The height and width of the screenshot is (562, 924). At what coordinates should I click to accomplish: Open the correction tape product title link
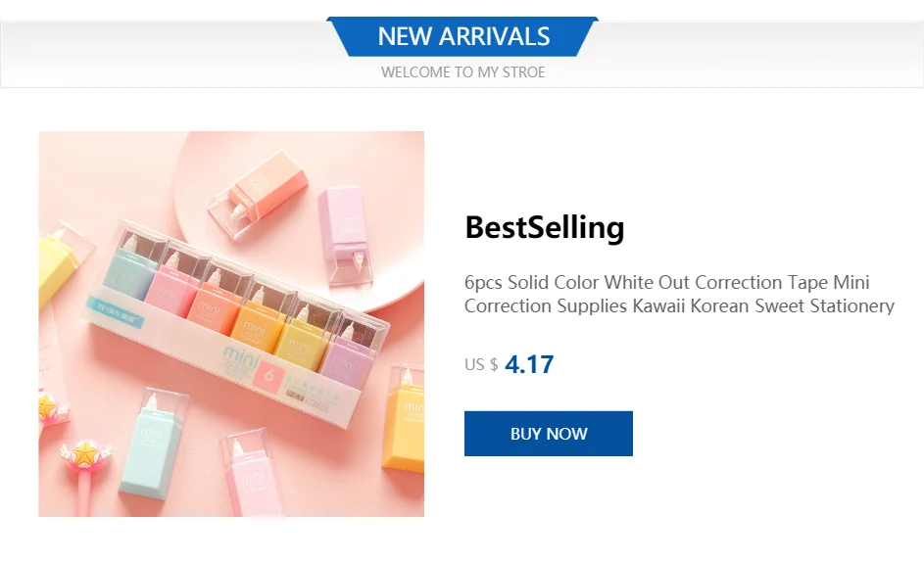point(679,294)
